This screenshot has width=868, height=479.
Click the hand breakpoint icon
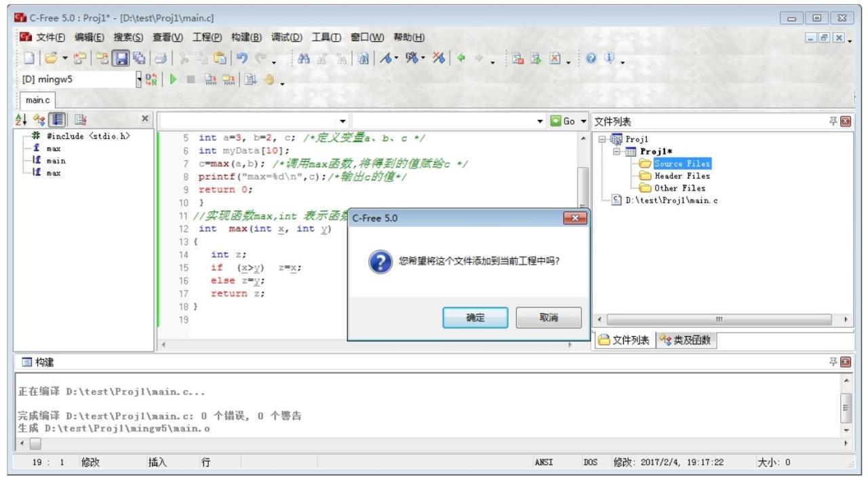[269, 79]
